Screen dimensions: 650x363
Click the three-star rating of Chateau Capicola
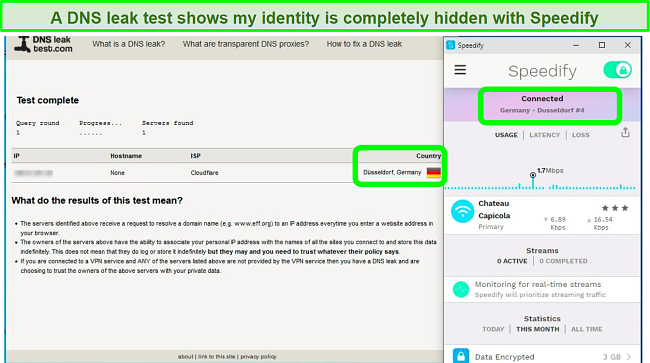615,208
